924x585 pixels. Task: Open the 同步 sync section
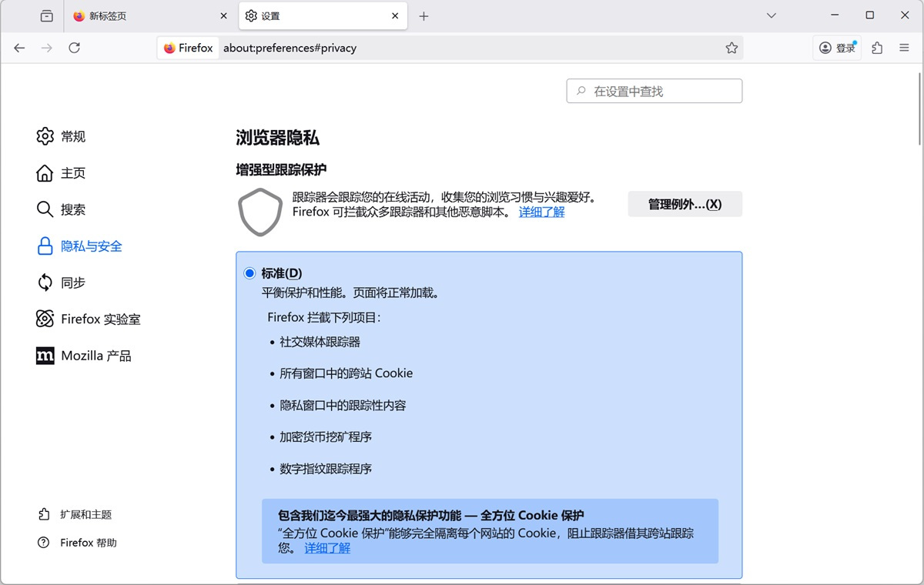pyautogui.click(x=72, y=282)
